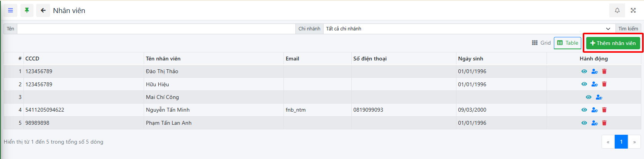
Task: Click the green pin icon
Action: click(x=27, y=10)
